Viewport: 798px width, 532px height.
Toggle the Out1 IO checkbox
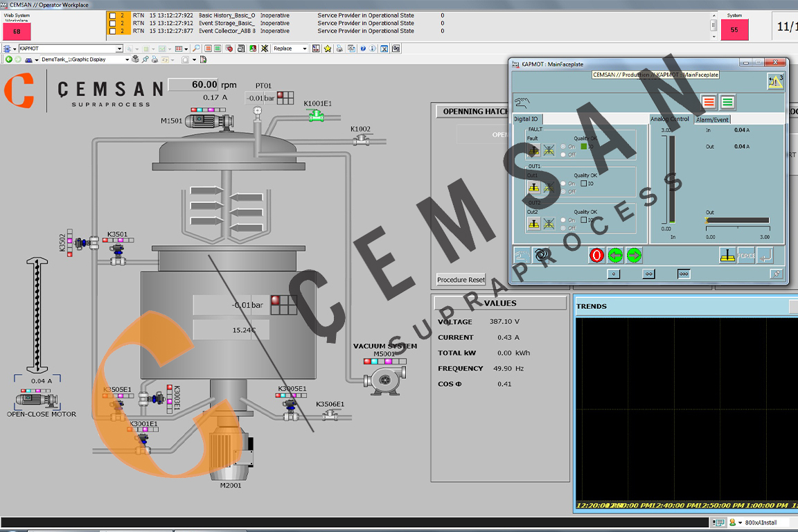click(x=584, y=184)
